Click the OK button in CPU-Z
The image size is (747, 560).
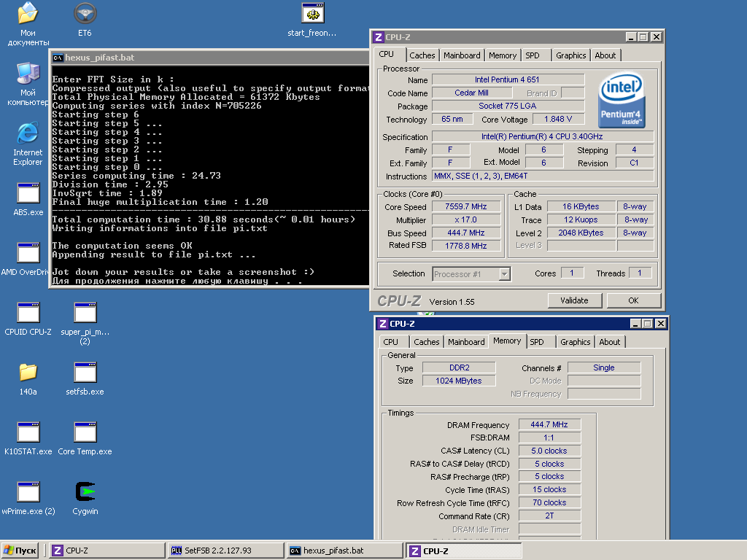(x=633, y=300)
